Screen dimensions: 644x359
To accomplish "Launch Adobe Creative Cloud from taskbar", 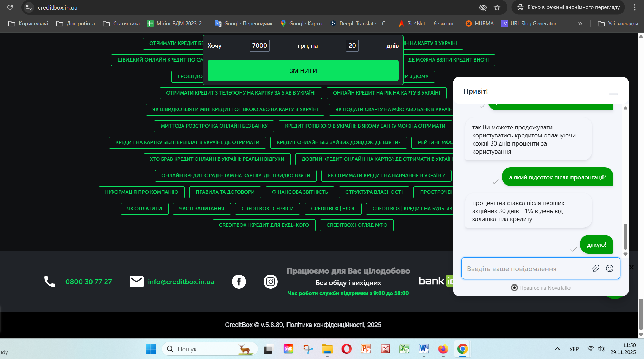I will click(289, 349).
